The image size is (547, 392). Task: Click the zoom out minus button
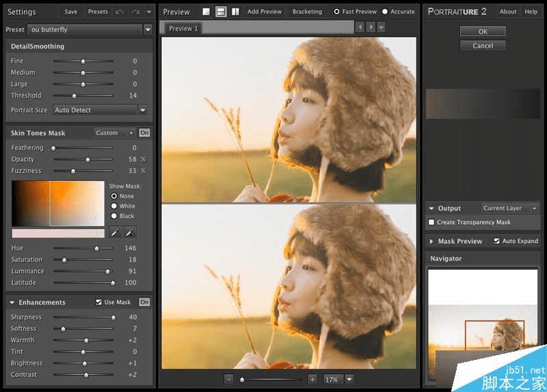click(228, 379)
